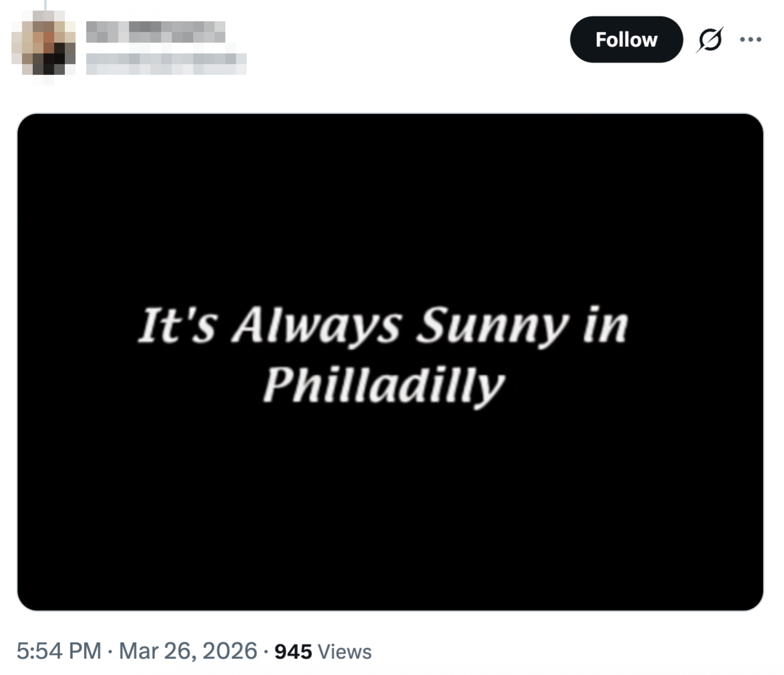Open the blurred display name profile link
This screenshot has height=675, width=784.
point(156,32)
